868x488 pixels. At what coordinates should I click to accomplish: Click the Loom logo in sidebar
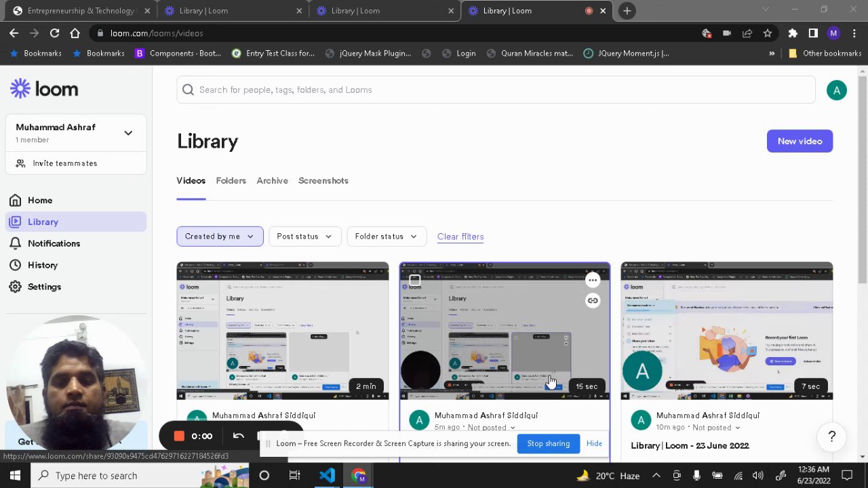click(x=44, y=89)
